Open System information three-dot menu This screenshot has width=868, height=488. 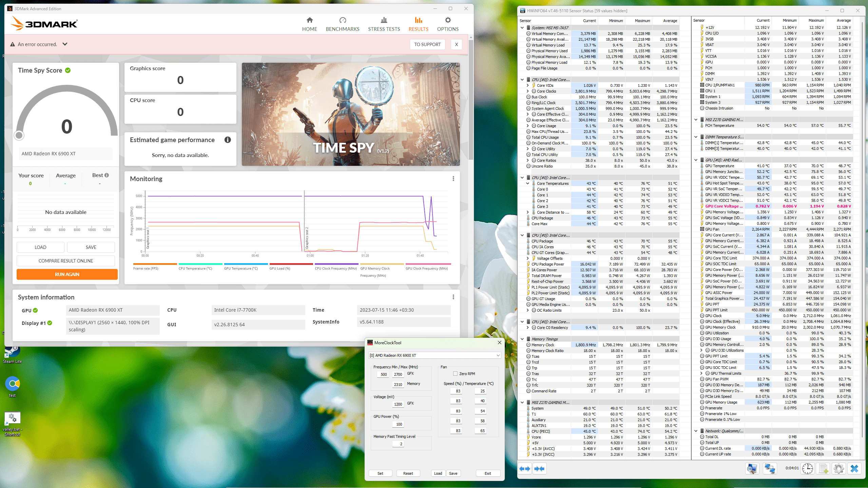453,297
